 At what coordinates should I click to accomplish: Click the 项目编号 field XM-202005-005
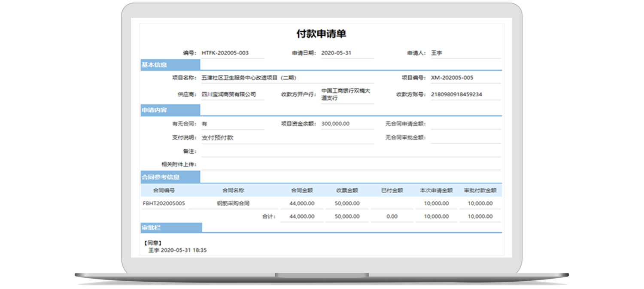465,78
